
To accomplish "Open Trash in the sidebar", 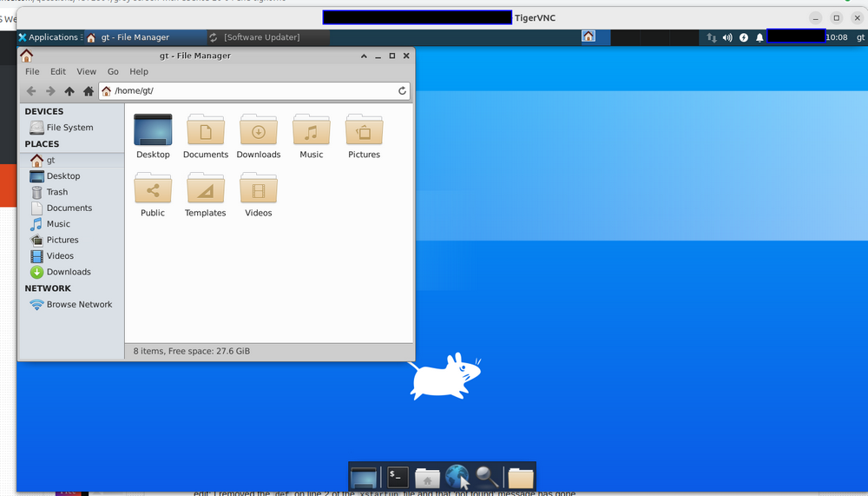I will tap(71, 192).
